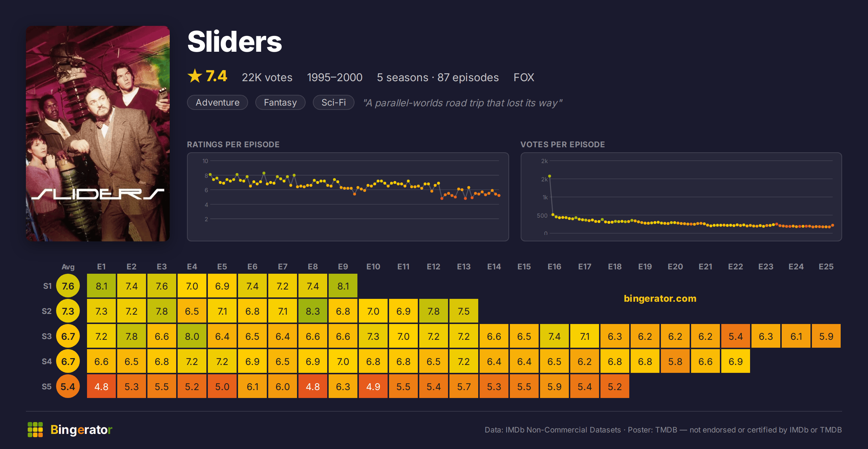Viewport: 868px width, 449px height.
Task: Click the Ratings Per Episode chart
Action: pyautogui.click(x=348, y=197)
